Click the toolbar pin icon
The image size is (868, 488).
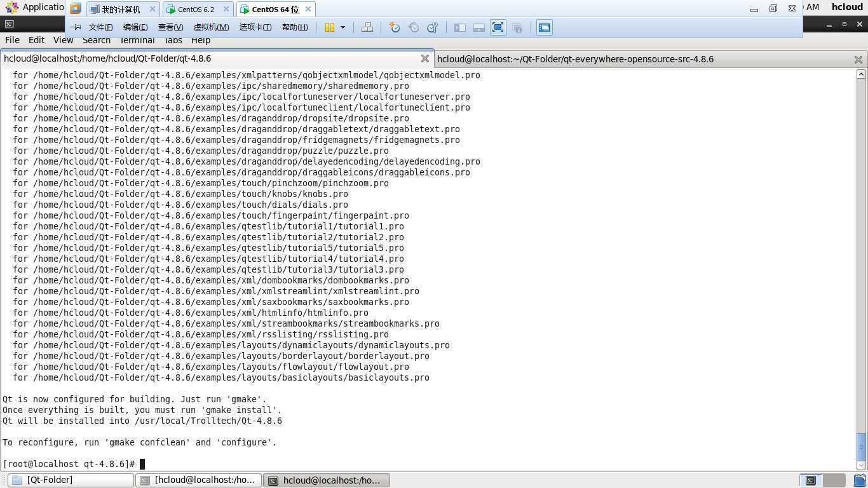[76, 27]
